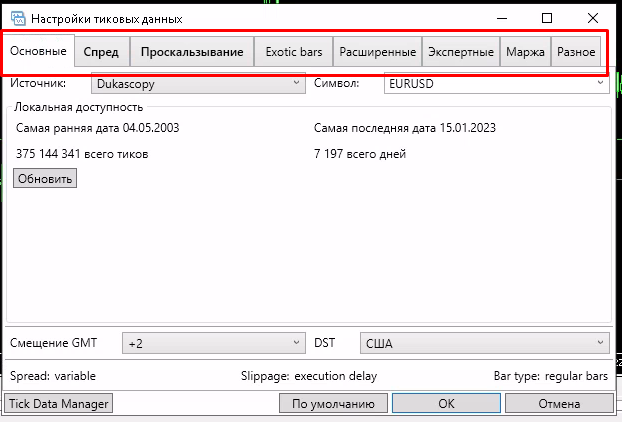Click the tick data settings window icon
622x422 pixels.
18,19
